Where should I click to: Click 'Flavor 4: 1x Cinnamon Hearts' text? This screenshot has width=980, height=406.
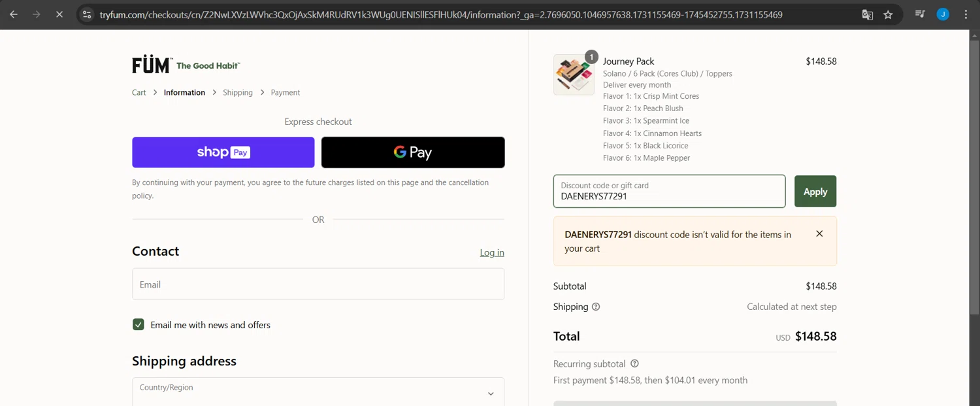click(x=653, y=133)
